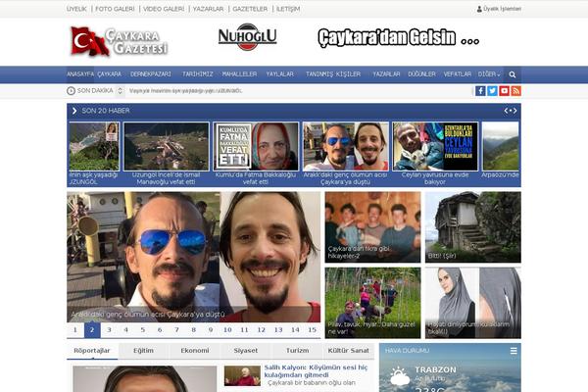Open VEFATLAR navigation item
This screenshot has width=588, height=392.
click(458, 74)
